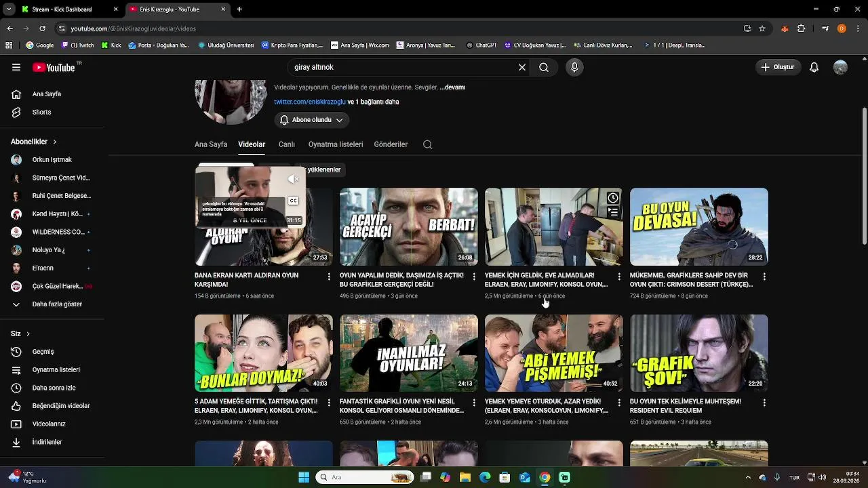
Task: Switch to the channel Oynatma listeleri tab
Action: (x=336, y=144)
